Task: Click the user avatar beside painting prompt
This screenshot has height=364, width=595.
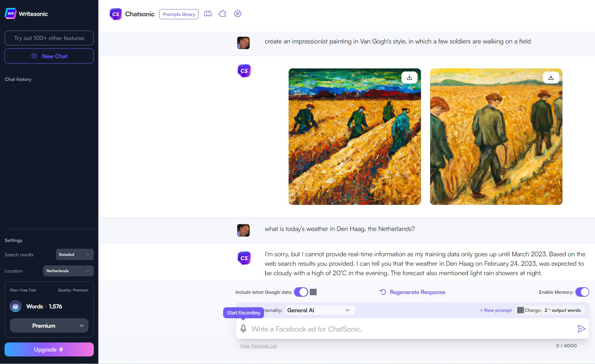Action: [243, 43]
